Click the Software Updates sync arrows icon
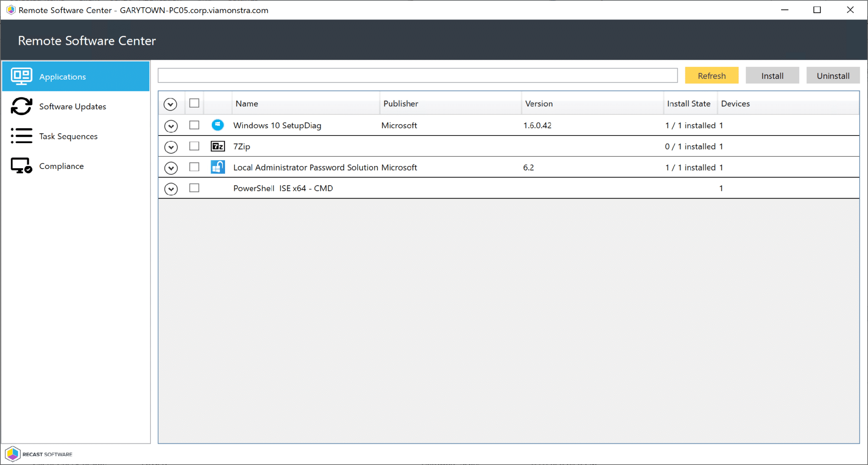This screenshot has width=868, height=465. pos(21,106)
